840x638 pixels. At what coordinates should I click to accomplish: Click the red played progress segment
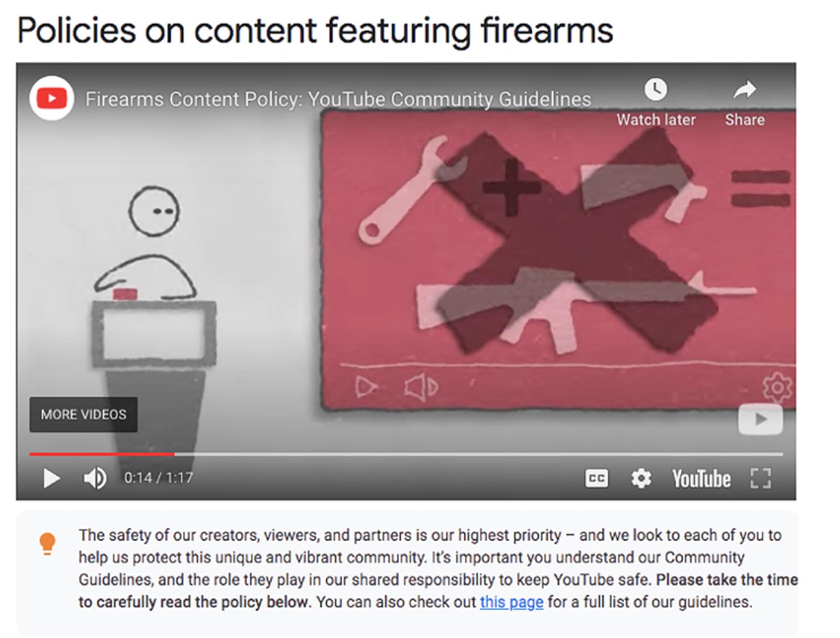102,454
